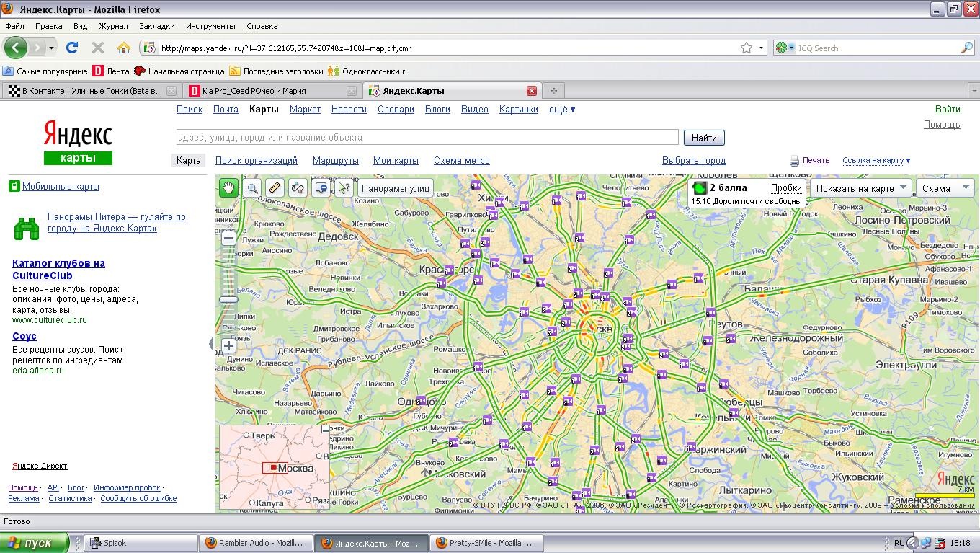
Task: Switch to Spisok taskbar window
Action: coord(141,543)
